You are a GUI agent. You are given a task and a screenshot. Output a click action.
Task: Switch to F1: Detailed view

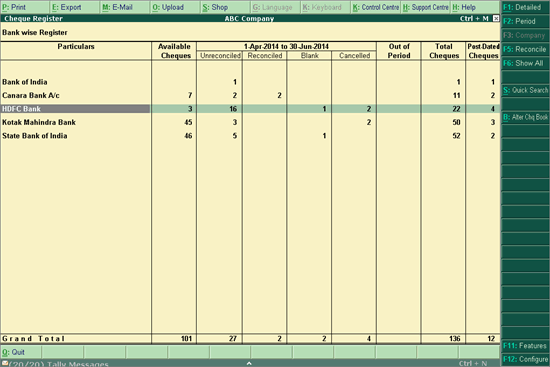525,7
